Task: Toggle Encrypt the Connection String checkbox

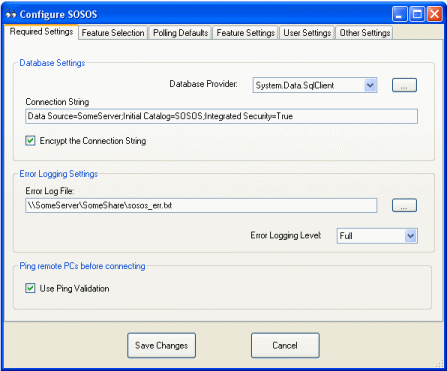Action: [30, 141]
